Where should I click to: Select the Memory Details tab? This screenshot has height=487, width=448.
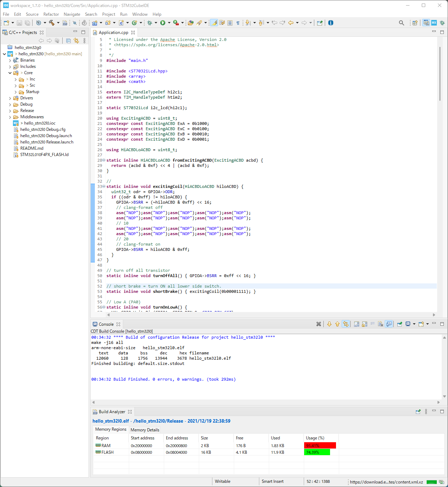tap(145, 430)
